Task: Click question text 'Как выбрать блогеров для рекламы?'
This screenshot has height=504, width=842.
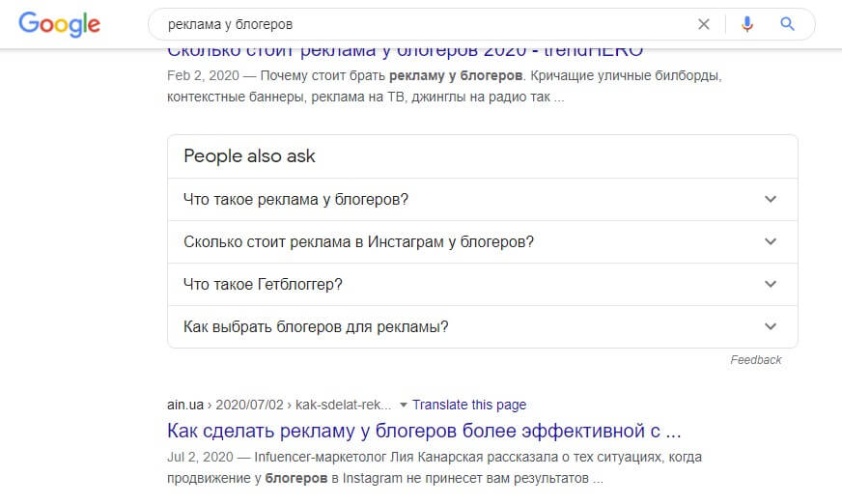Action: point(316,326)
